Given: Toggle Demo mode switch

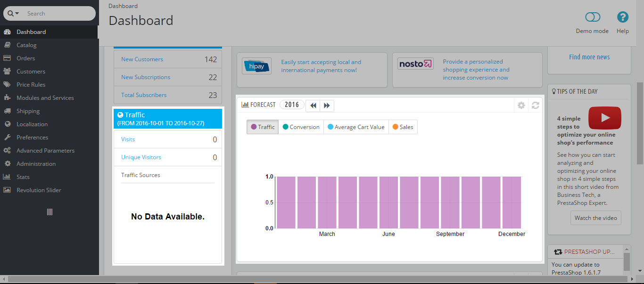Looking at the screenshot, I should click(x=593, y=17).
